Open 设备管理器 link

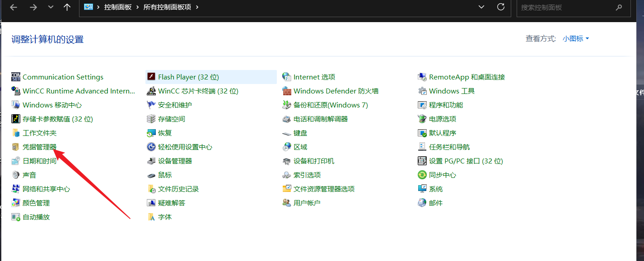coord(175,161)
